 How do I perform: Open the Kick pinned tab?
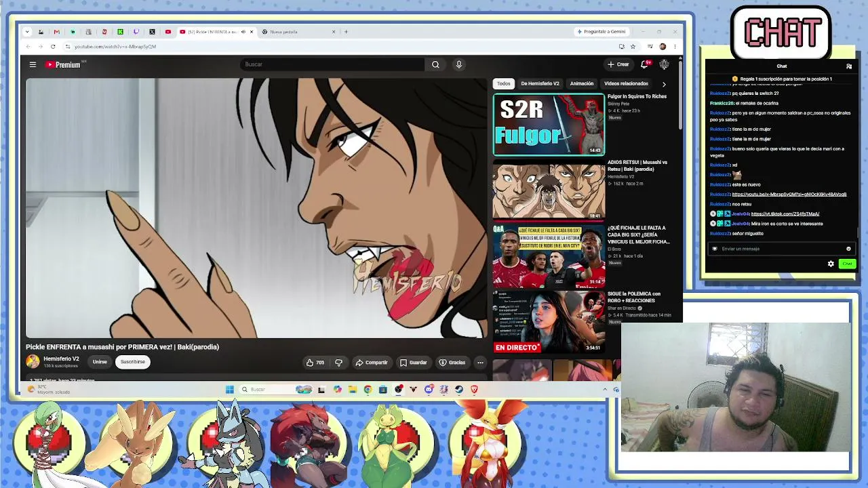(x=120, y=32)
